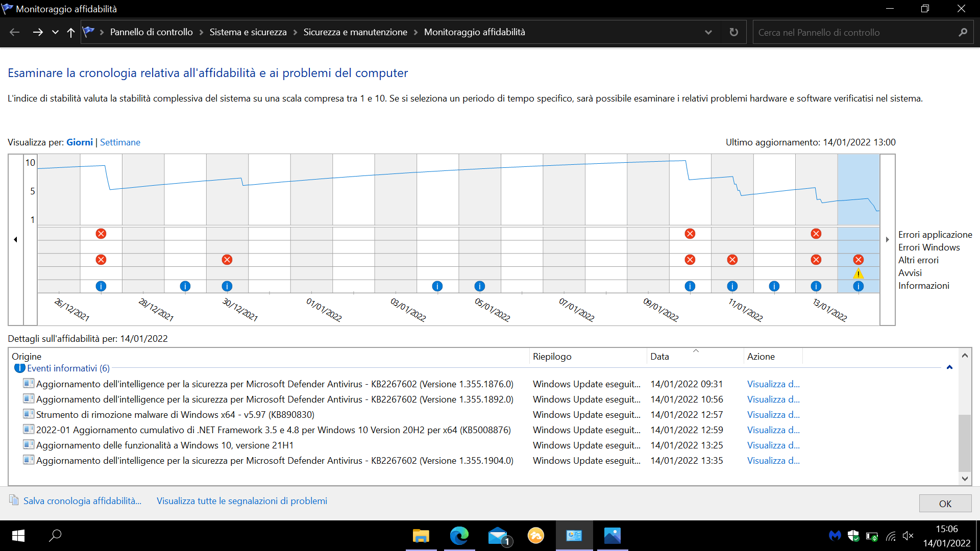Expand chevron after Sistema e sicurezza breadcrumb

pos(295,32)
